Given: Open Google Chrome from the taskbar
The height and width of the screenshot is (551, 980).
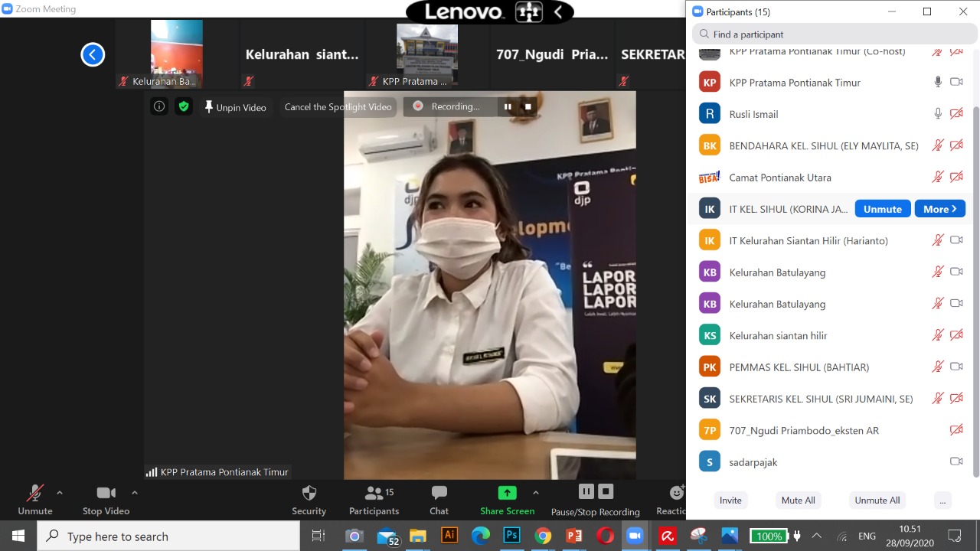Looking at the screenshot, I should [543, 536].
